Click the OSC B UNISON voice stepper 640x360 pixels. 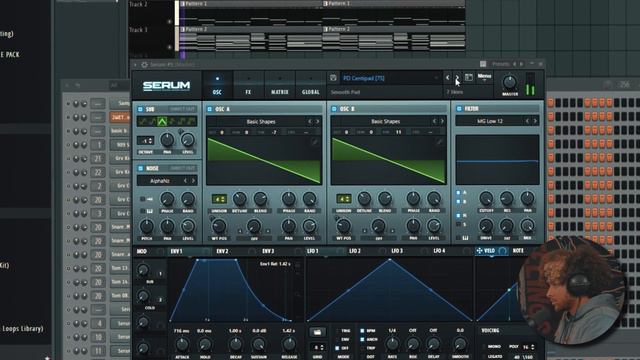pos(344,199)
